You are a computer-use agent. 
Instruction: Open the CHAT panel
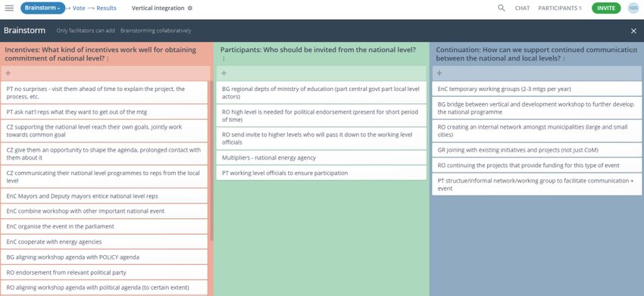tap(522, 8)
